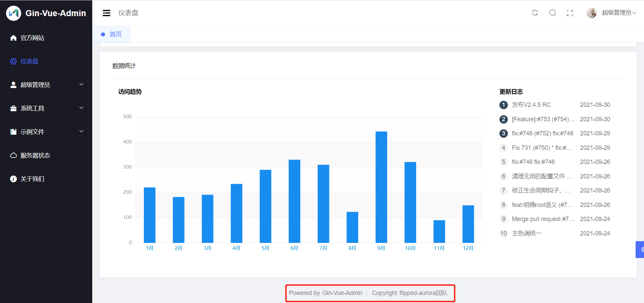The height and width of the screenshot is (303, 644).
Task: Switch to the 首页 tab
Action: (111, 34)
